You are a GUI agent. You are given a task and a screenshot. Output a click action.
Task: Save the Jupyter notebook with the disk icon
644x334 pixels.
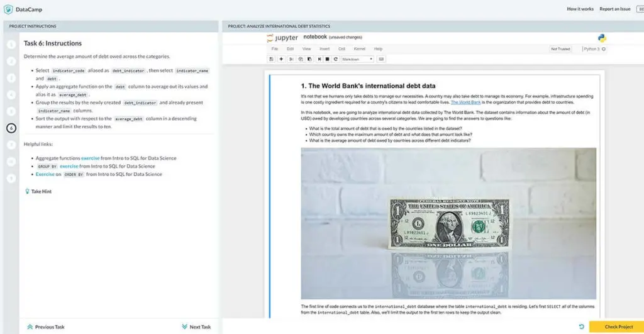click(x=272, y=59)
